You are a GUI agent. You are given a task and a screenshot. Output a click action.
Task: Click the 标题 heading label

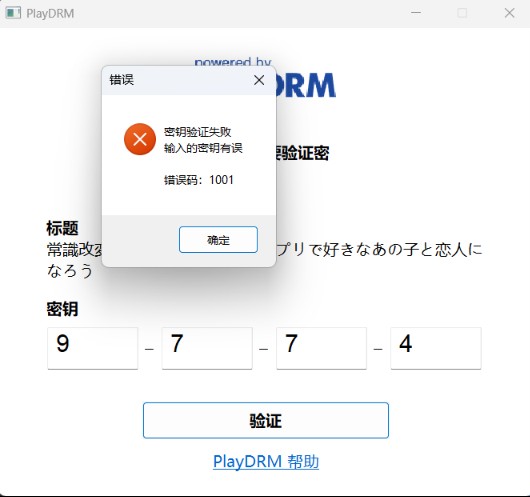click(63, 228)
